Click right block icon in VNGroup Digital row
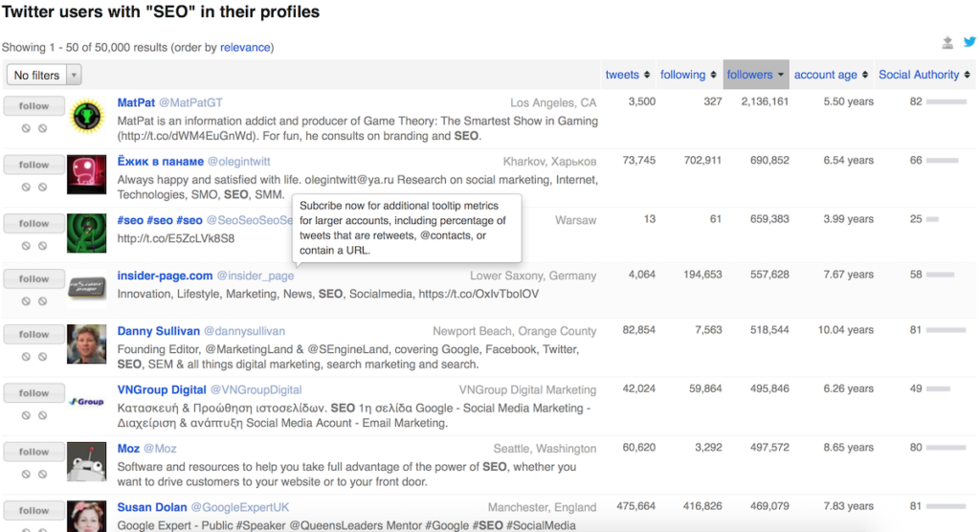 pyautogui.click(x=42, y=415)
